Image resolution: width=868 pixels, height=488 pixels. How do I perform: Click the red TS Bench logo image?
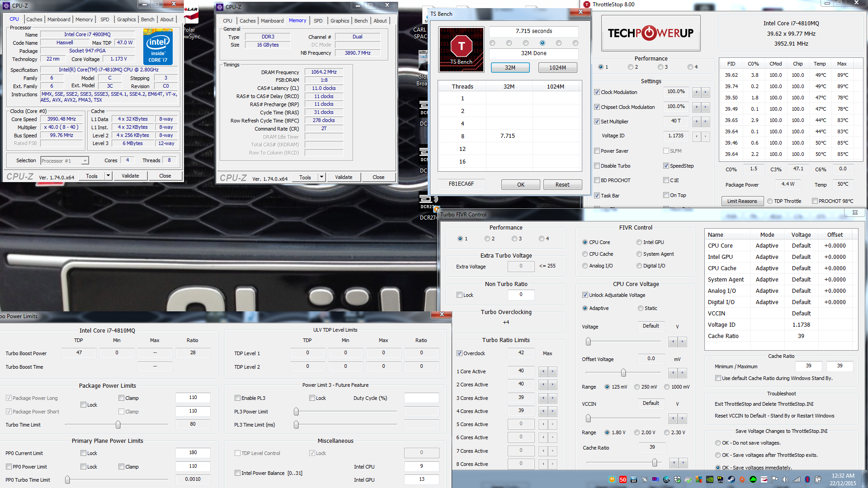coord(461,49)
